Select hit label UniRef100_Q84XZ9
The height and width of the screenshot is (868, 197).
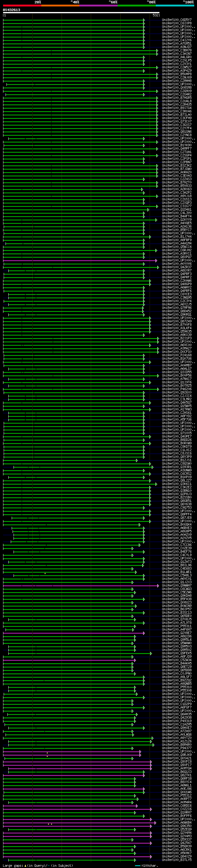177,856
